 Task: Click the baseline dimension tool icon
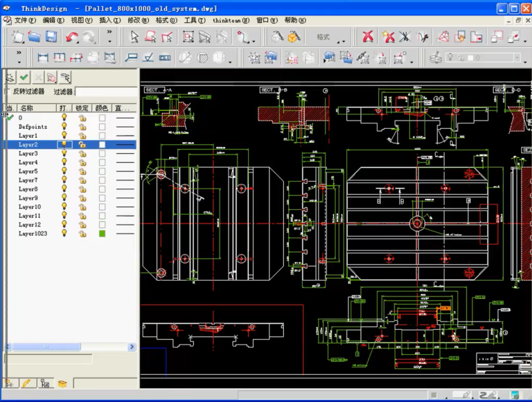click(60, 58)
